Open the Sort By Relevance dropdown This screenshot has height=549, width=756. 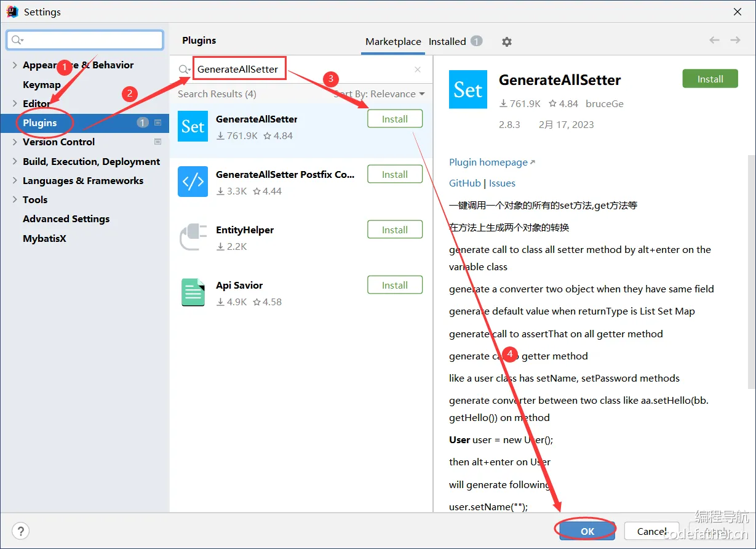pos(379,94)
